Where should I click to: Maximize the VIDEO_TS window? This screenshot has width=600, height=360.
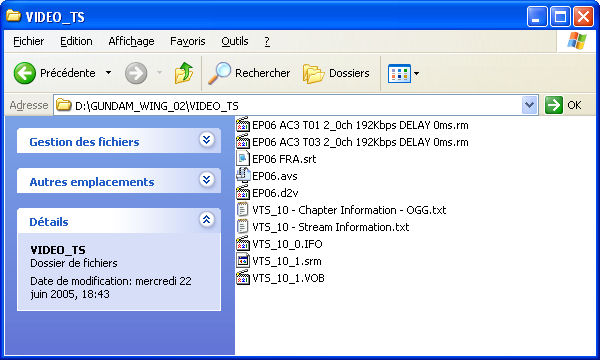point(560,17)
